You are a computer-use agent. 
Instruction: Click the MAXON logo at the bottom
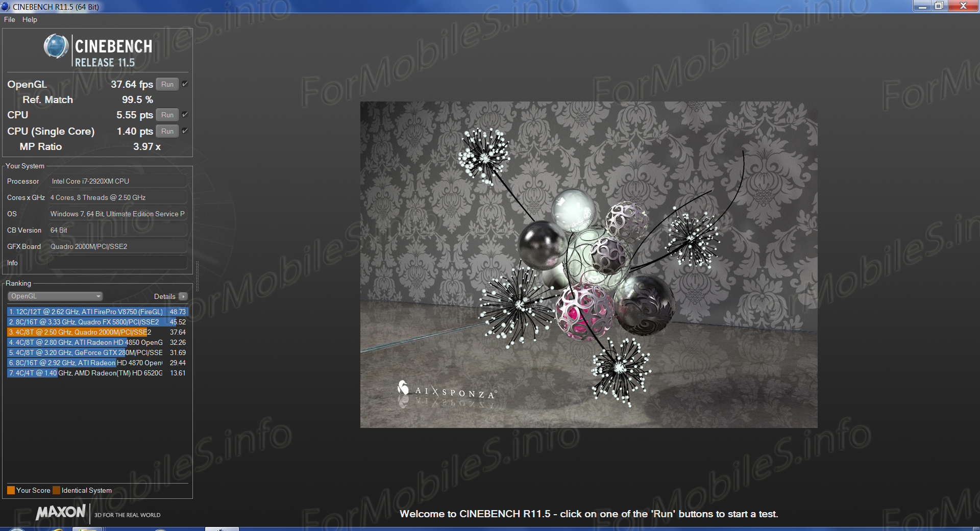61,512
